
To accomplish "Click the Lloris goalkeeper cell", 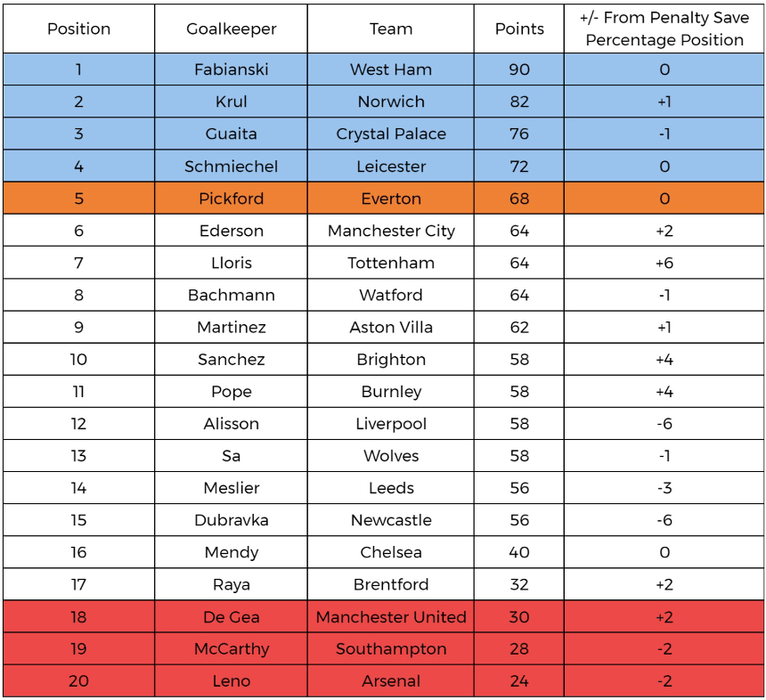I will tap(231, 263).
